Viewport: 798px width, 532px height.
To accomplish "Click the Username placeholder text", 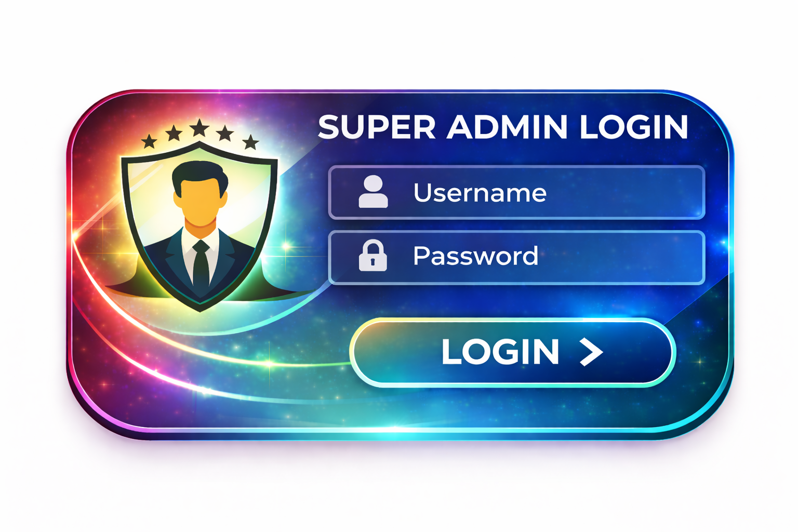I will coord(480,193).
